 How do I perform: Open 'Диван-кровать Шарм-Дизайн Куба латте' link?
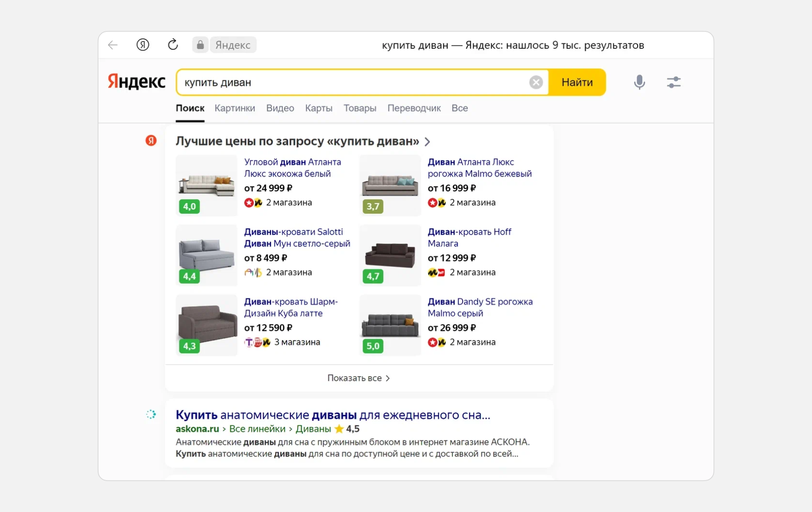(291, 307)
